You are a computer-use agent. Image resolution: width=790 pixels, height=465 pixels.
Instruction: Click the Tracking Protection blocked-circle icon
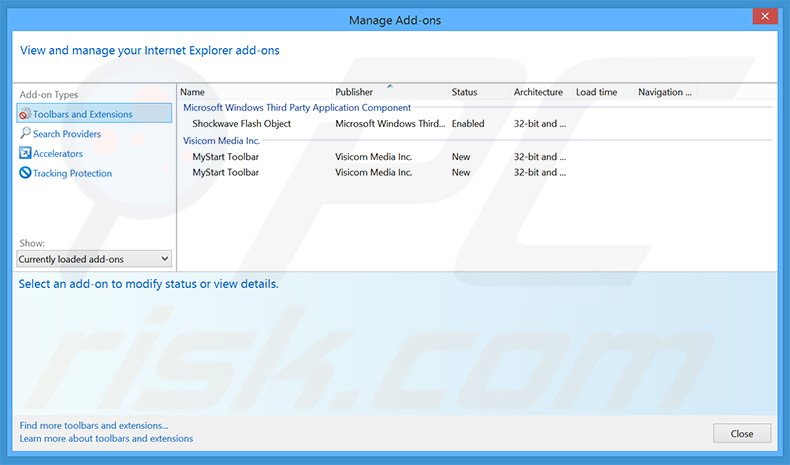click(x=25, y=173)
